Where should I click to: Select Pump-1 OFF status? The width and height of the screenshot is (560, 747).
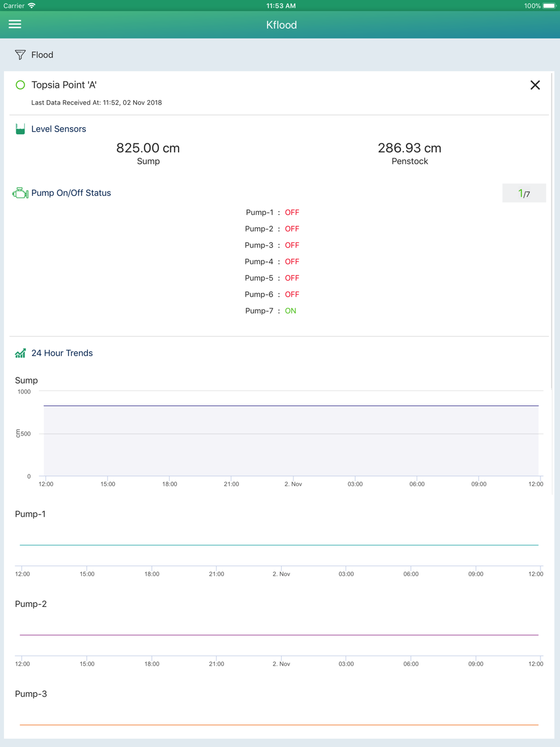292,212
